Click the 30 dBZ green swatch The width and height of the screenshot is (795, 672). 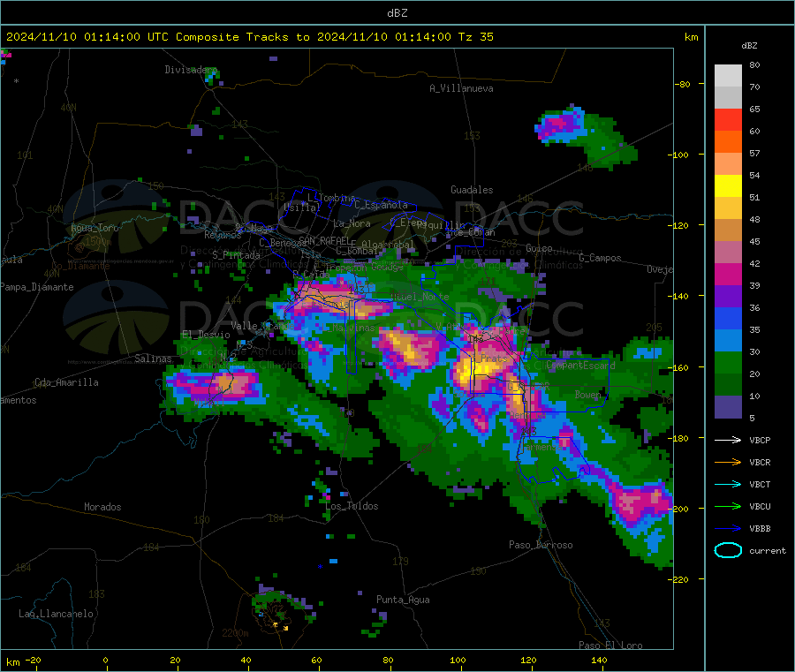728,363
